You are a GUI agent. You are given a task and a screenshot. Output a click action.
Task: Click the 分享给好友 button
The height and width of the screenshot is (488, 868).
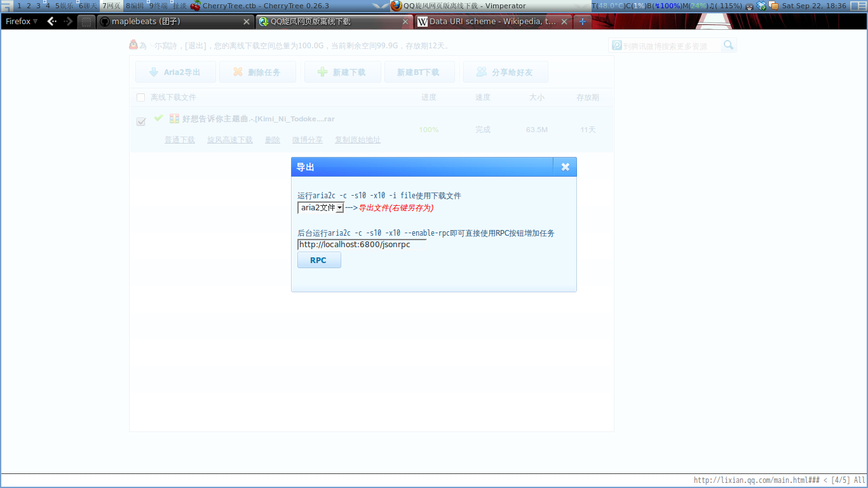[505, 72]
